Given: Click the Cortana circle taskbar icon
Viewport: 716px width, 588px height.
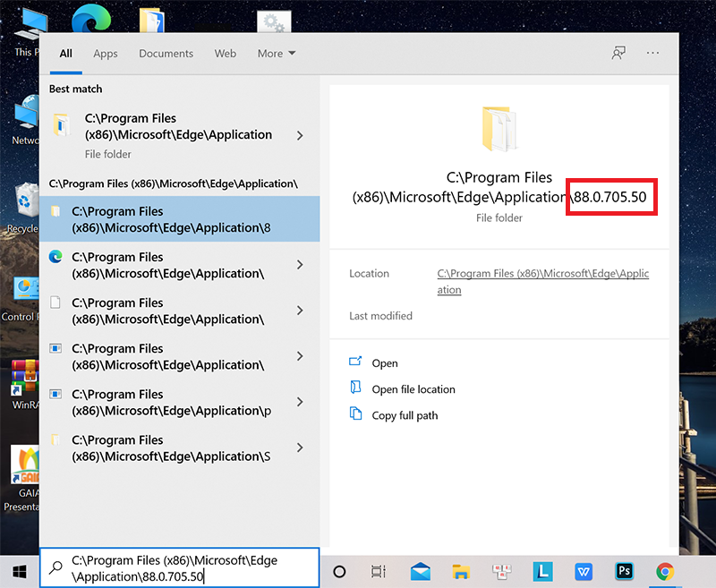Looking at the screenshot, I should pyautogui.click(x=339, y=571).
